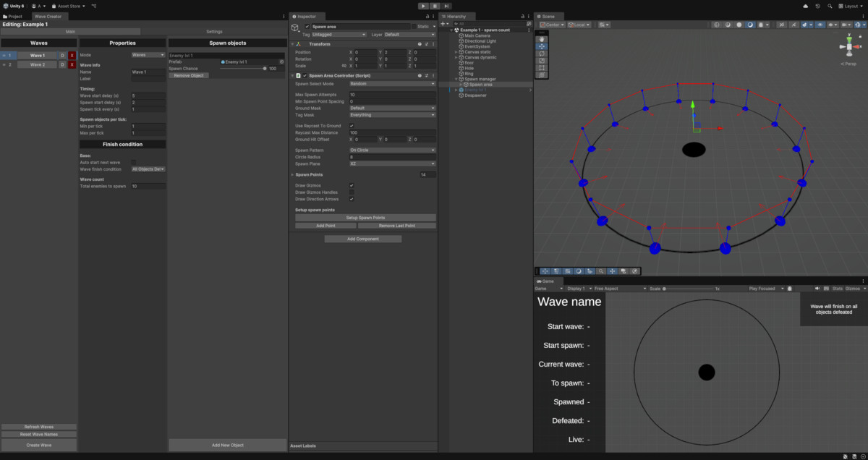868x460 pixels.
Task: Select the Move tool in Scene toolbar
Action: coord(542,46)
